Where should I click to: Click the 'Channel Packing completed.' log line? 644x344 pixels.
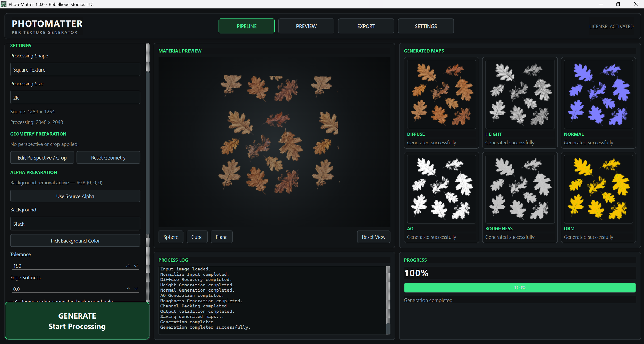(x=194, y=306)
